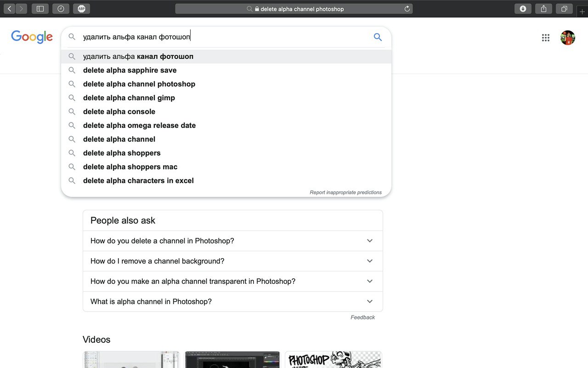Expand 'What is alpha channel in Photoshop?'
This screenshot has height=368, width=588.
(232, 301)
